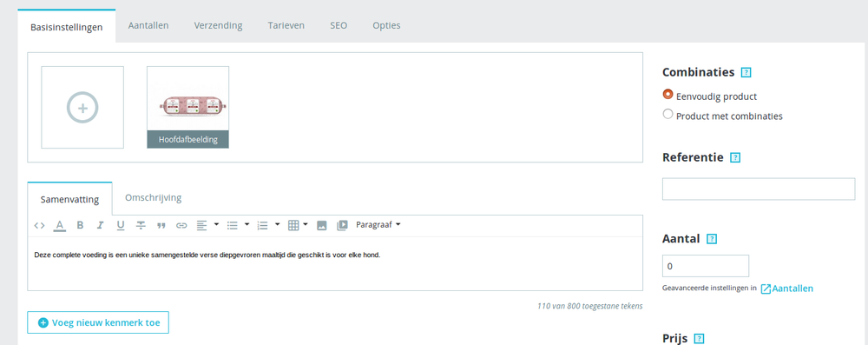Select Eenvoudig product radio option
Viewport: 868px width, 345px height.
tap(667, 95)
